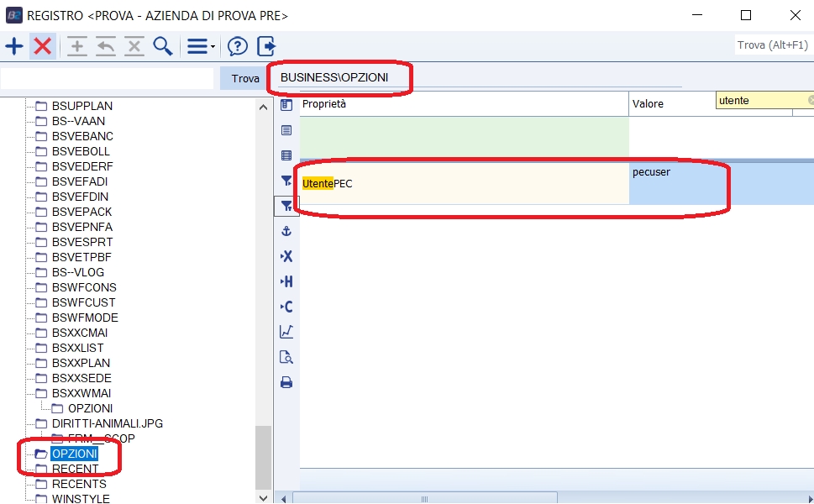The image size is (814, 504).
Task: Select BSXXWMAI folder in tree
Action: tap(81, 393)
